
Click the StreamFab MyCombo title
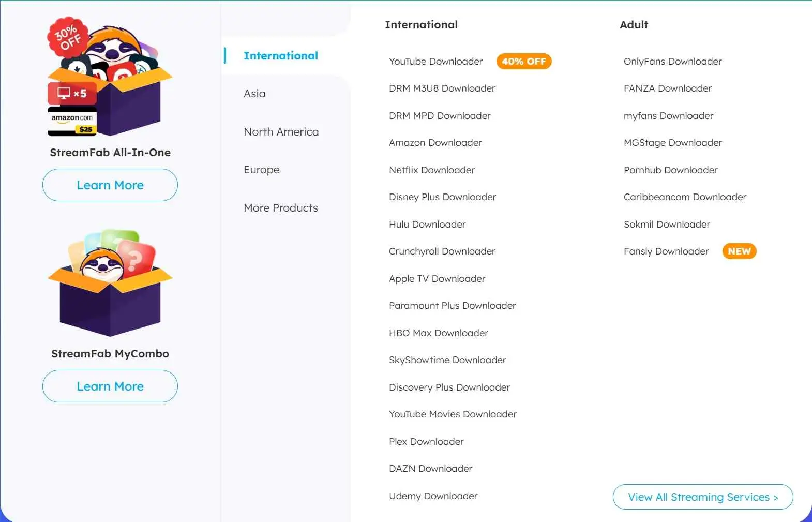[x=110, y=354]
